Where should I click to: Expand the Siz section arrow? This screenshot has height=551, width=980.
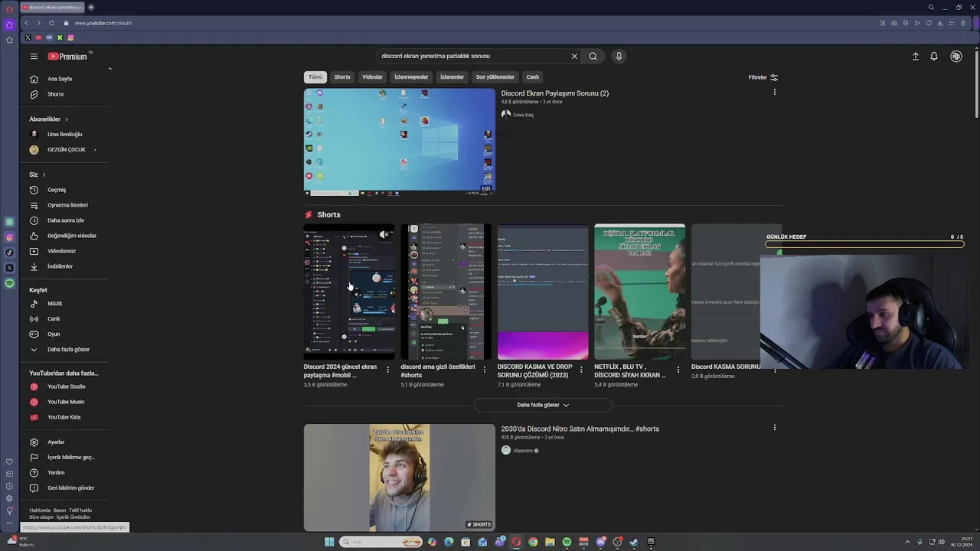pyautogui.click(x=44, y=174)
